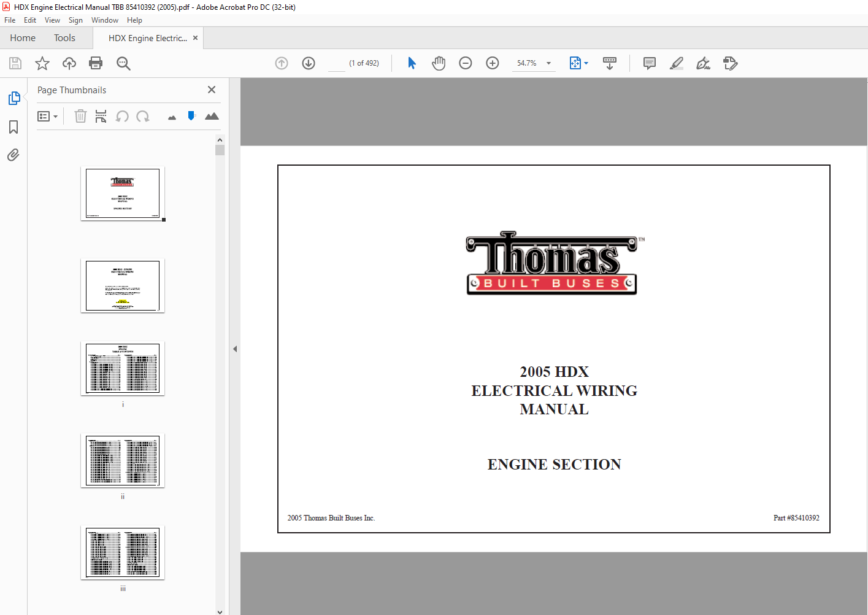Close the HDX Engine Electric document tab
The image size is (868, 615).
(196, 38)
